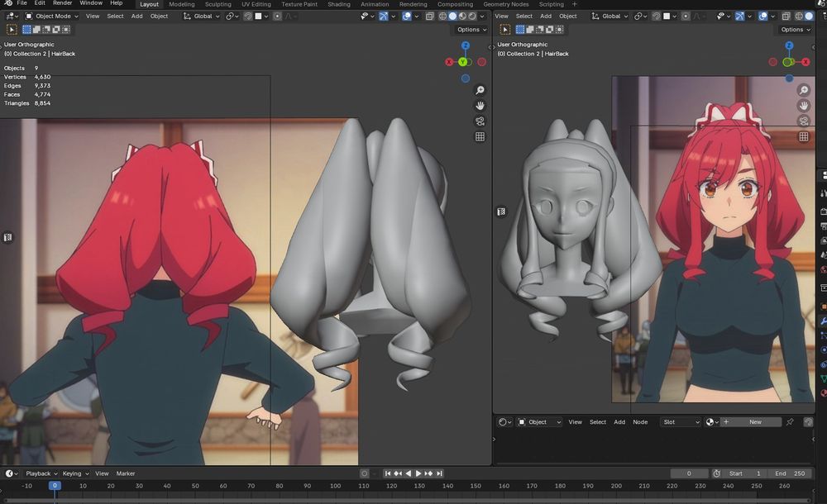The image size is (827, 504).
Task: Select the Tweak tool in right viewport
Action: tap(504, 30)
